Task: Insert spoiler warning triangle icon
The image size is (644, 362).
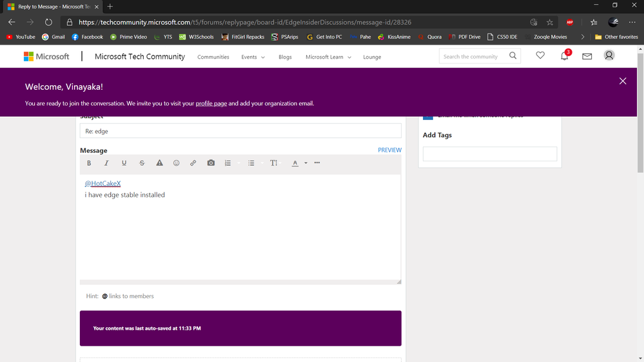Action: 159,163
